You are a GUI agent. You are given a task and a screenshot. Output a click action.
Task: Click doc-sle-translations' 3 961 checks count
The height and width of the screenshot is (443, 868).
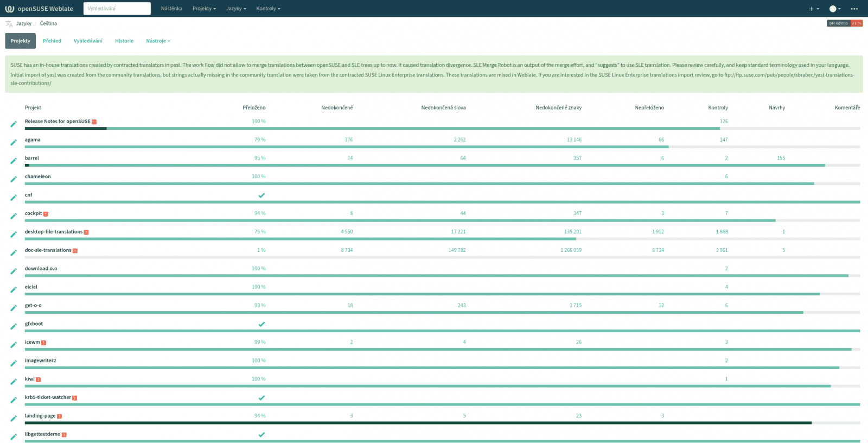722,250
